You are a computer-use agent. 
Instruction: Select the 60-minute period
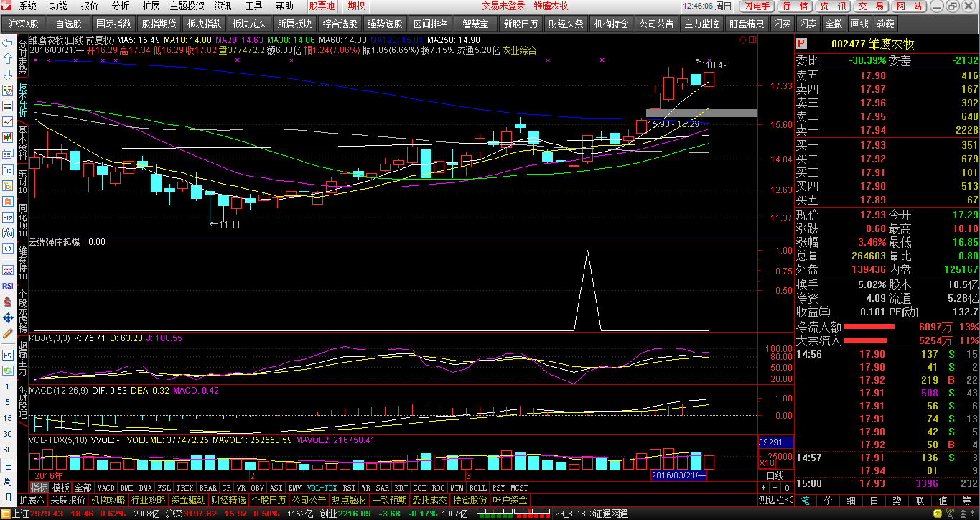(7, 450)
